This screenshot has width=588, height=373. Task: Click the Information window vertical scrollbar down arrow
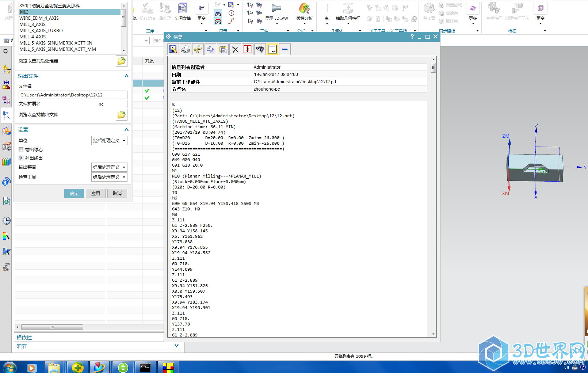434,334
